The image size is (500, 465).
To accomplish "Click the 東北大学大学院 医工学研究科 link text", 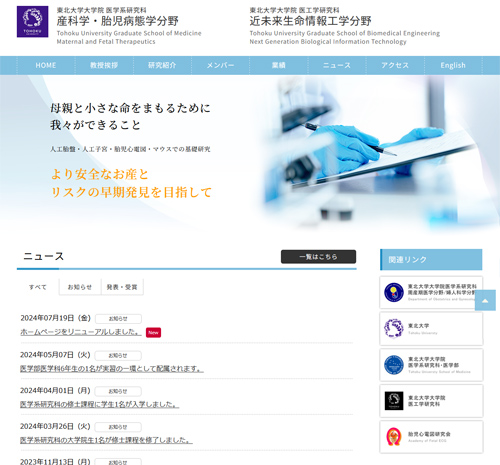I will coord(427,401).
